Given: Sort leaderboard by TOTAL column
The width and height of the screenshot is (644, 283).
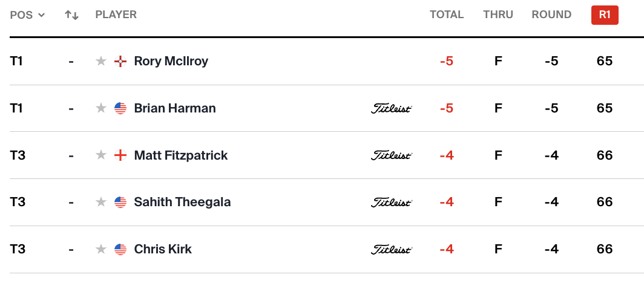Looking at the screenshot, I should click(447, 15).
